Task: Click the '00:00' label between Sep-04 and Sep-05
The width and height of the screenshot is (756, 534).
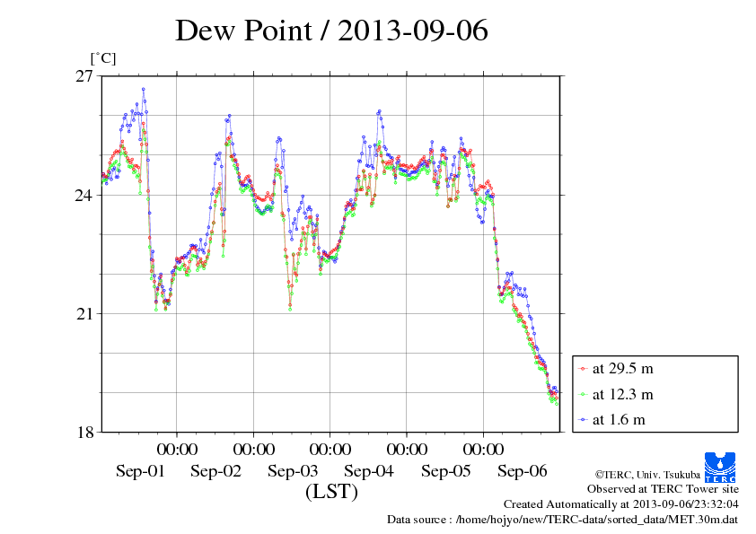Action: [407, 450]
